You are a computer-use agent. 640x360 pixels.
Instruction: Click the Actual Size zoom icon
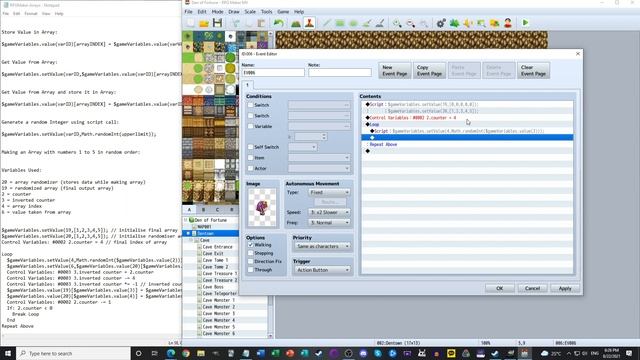[x=424, y=23]
